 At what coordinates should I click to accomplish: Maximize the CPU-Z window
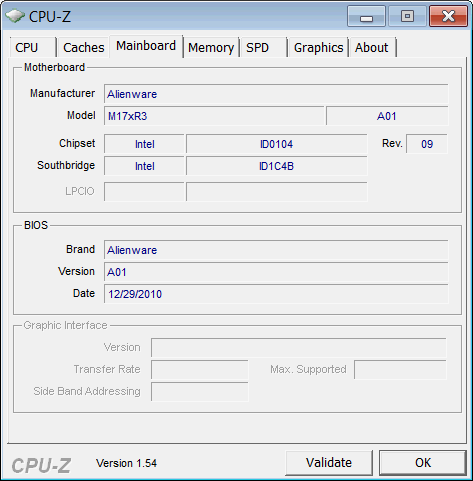click(x=407, y=16)
